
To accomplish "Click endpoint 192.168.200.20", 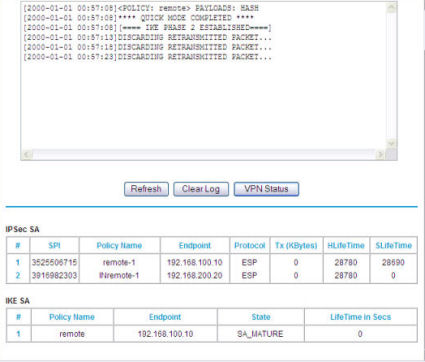I will click(x=195, y=276).
